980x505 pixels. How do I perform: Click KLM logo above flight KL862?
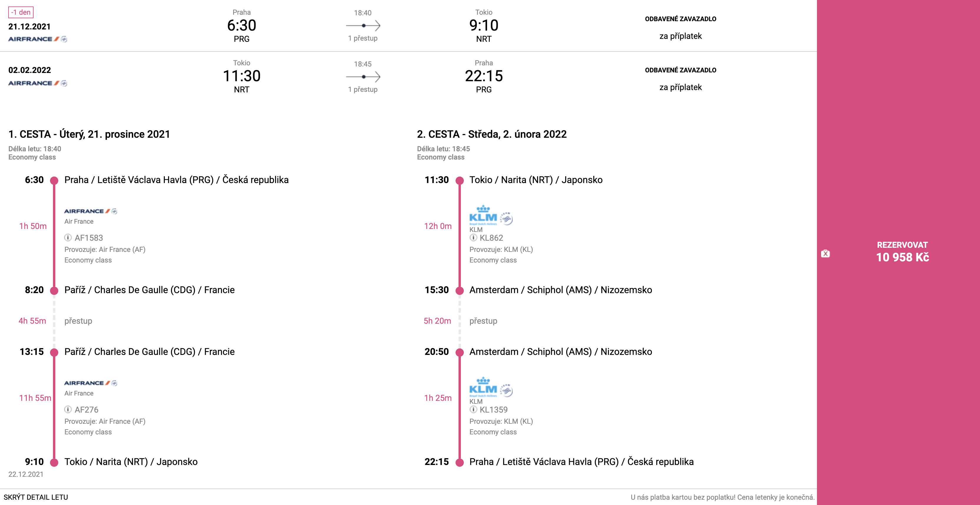click(x=491, y=215)
